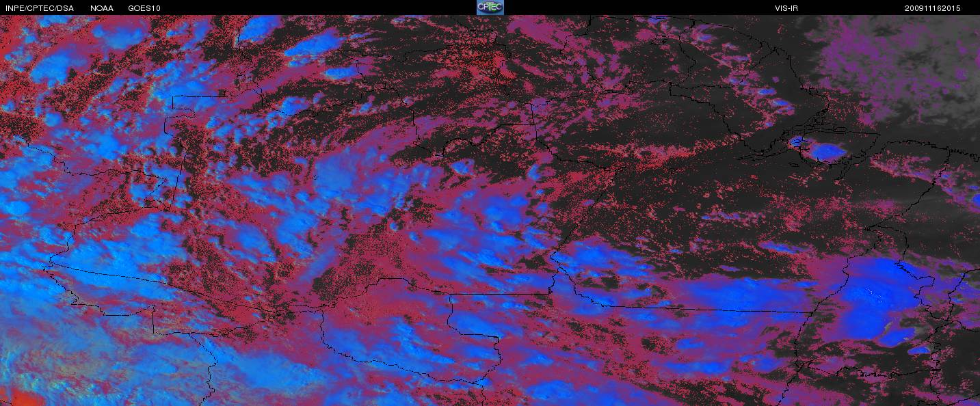Click the 200911162015 timestamp
The image size is (980, 406).
pyautogui.click(x=932, y=8)
